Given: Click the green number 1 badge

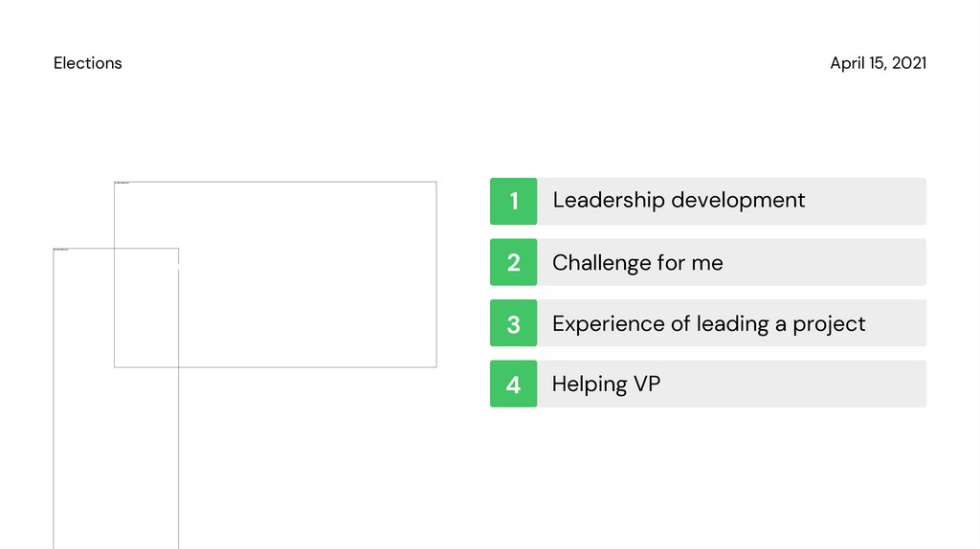Looking at the screenshot, I should point(513,201).
